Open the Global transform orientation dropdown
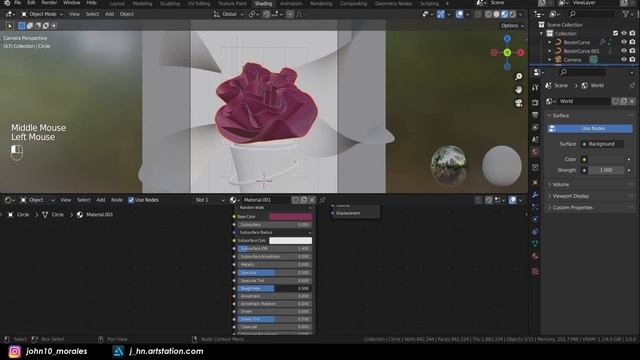640x360 pixels. click(x=229, y=14)
